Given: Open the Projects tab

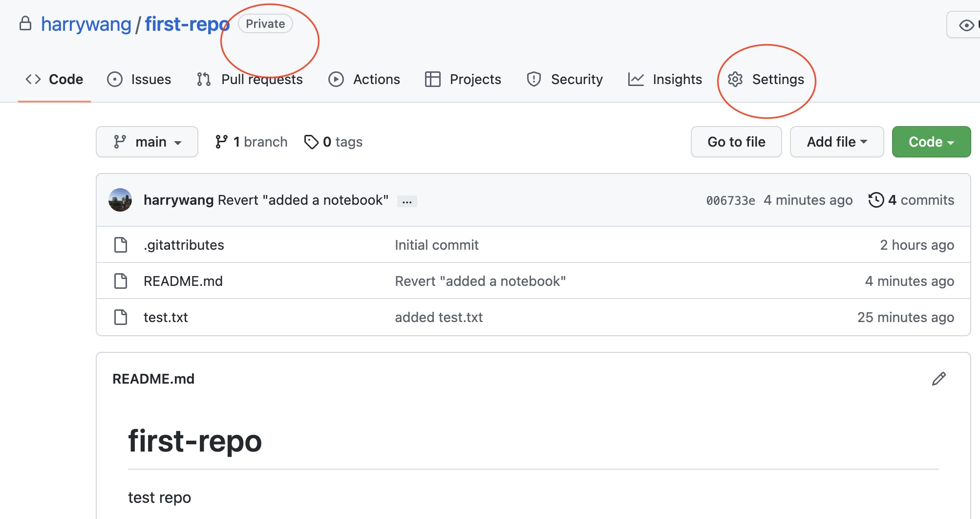Looking at the screenshot, I should click(x=463, y=79).
